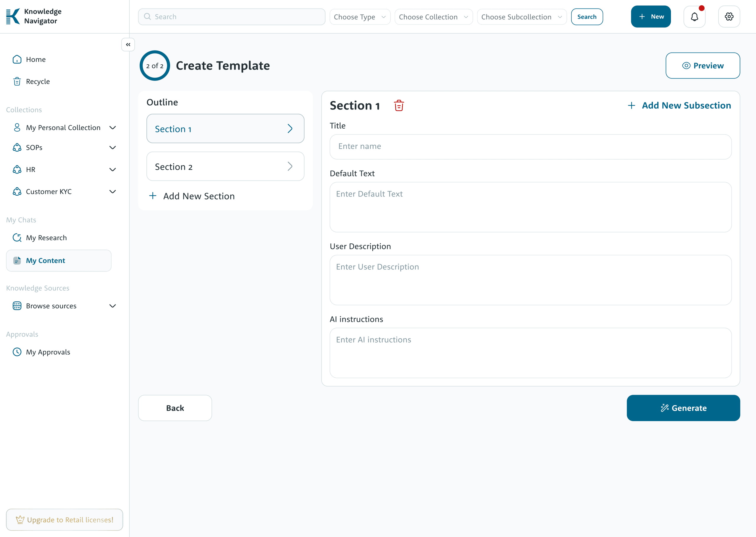
Task: Open Choose Subcollection dropdown
Action: tap(522, 17)
